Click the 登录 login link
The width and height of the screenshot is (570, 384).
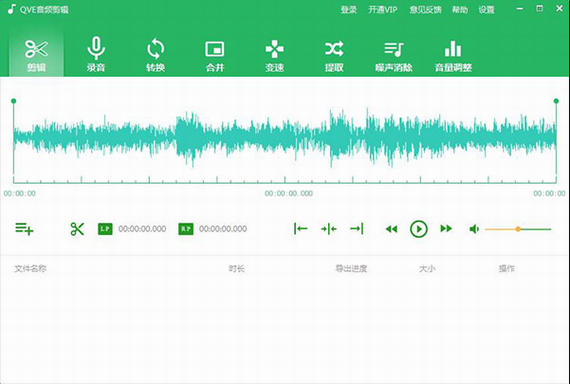pyautogui.click(x=348, y=10)
